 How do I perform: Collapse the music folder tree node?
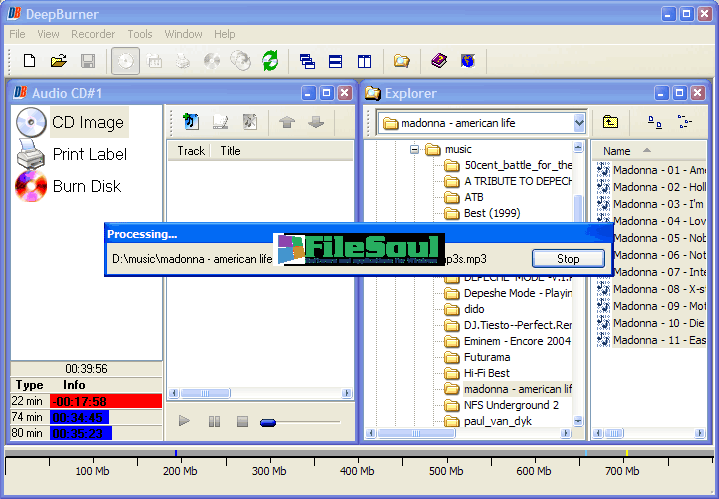coord(412,149)
